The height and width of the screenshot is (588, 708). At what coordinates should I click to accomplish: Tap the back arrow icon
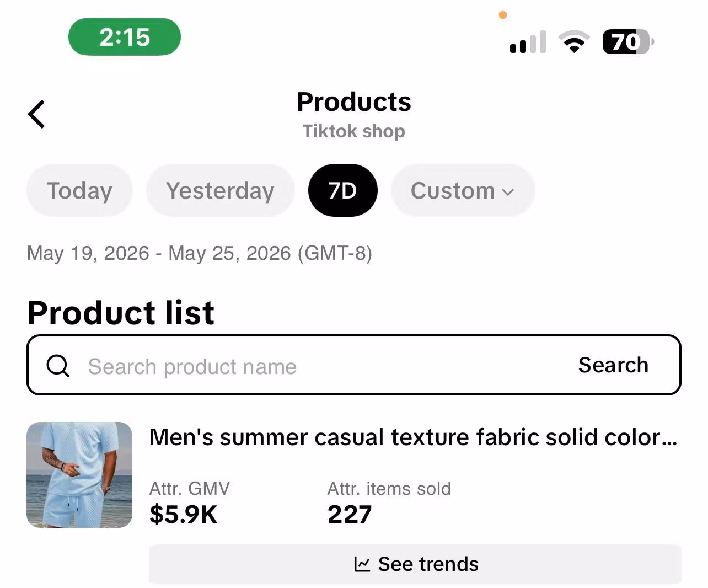coord(36,115)
